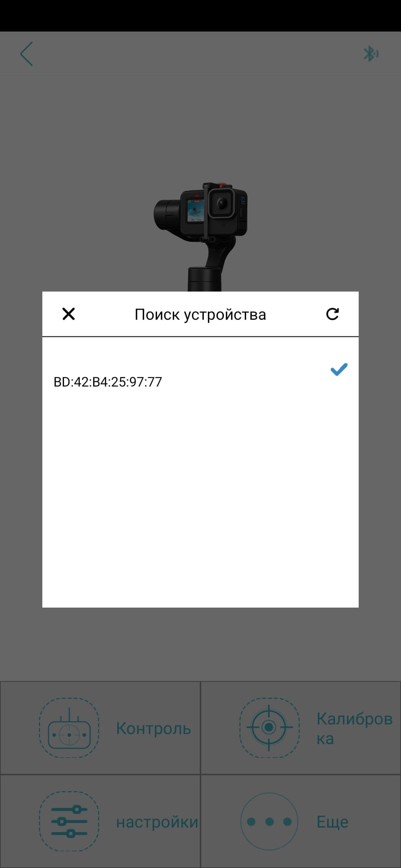The width and height of the screenshot is (401, 868).
Task: Tap the Еще label
Action: 332,822
